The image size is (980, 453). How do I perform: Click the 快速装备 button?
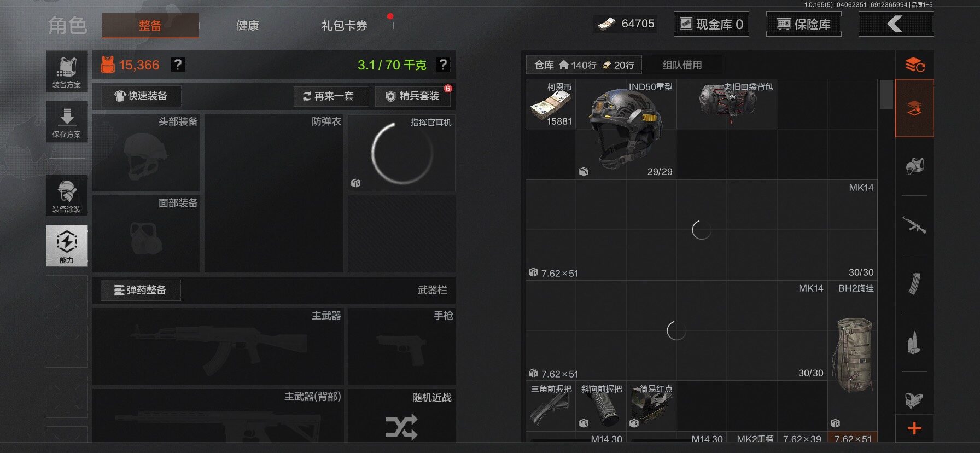click(x=141, y=96)
